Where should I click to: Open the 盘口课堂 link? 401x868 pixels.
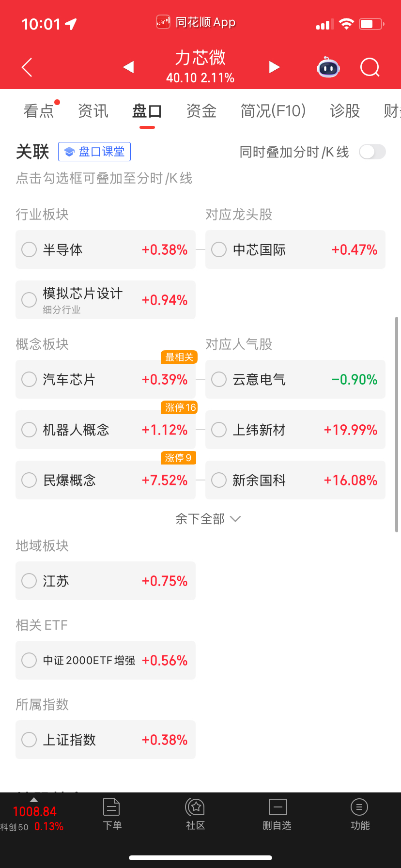click(x=94, y=152)
